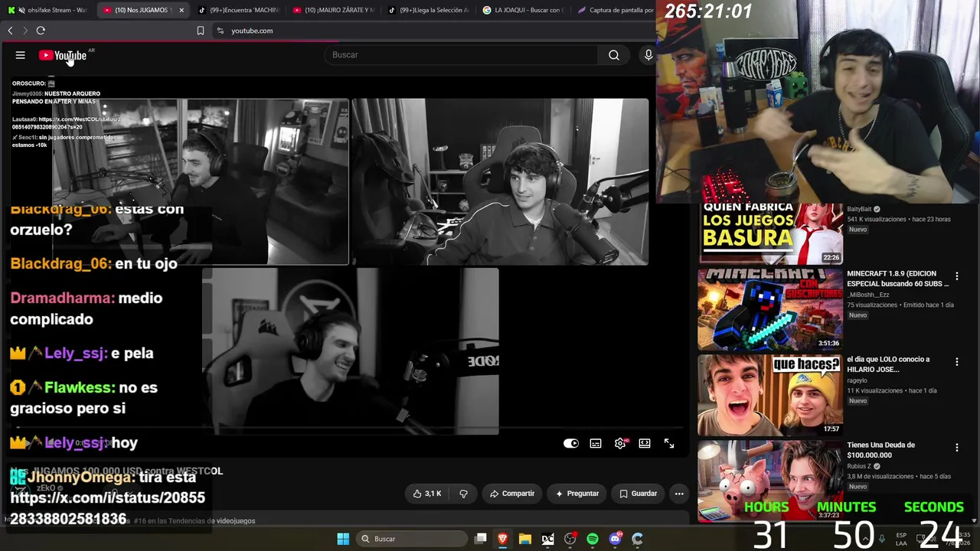Click the Preguntar button

[577, 494]
